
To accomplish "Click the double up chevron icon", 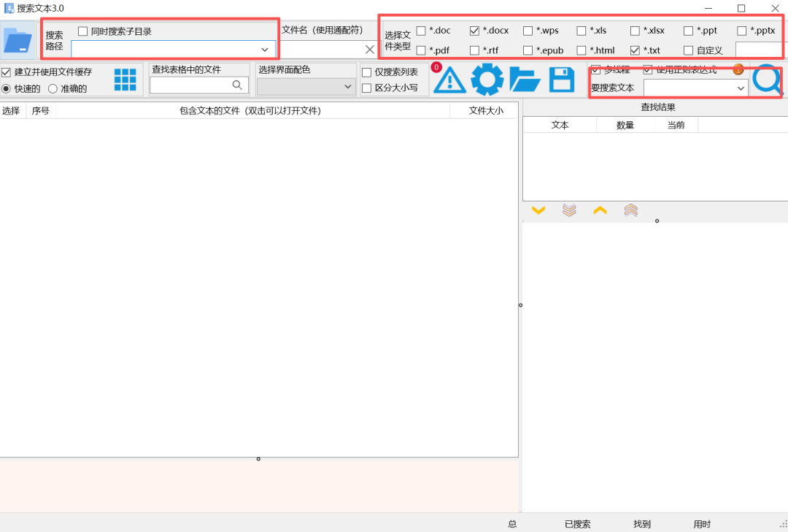I will pyautogui.click(x=631, y=210).
